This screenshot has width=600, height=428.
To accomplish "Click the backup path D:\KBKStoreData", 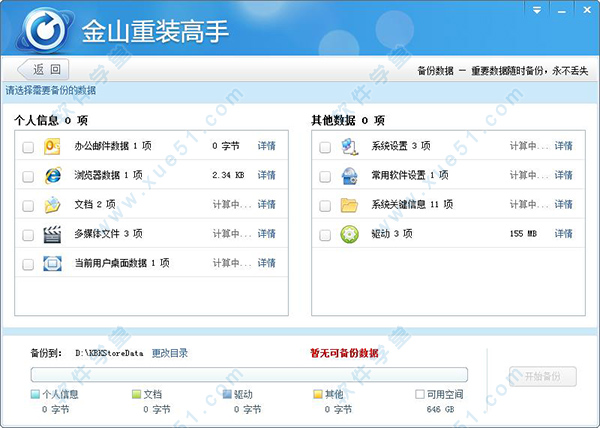I will tap(109, 353).
